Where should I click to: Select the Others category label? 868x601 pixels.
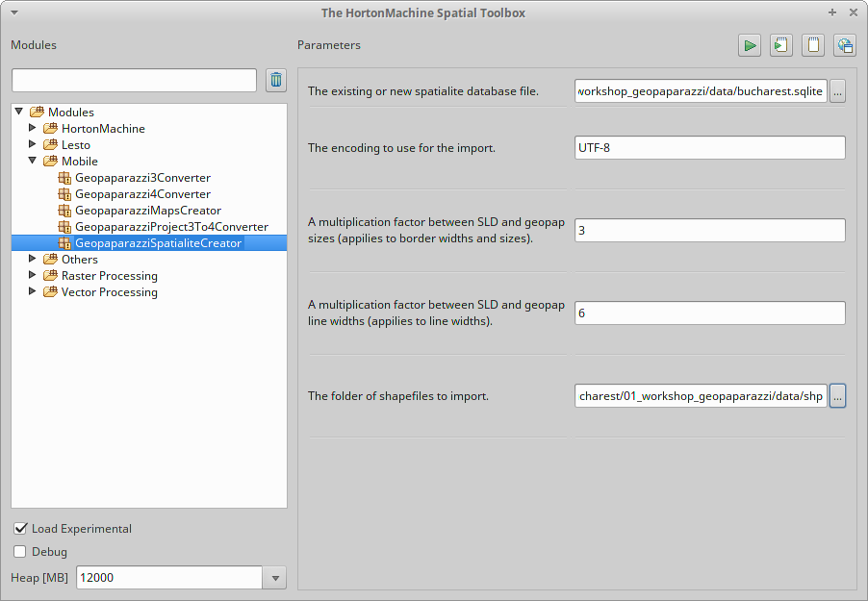pyautogui.click(x=80, y=259)
